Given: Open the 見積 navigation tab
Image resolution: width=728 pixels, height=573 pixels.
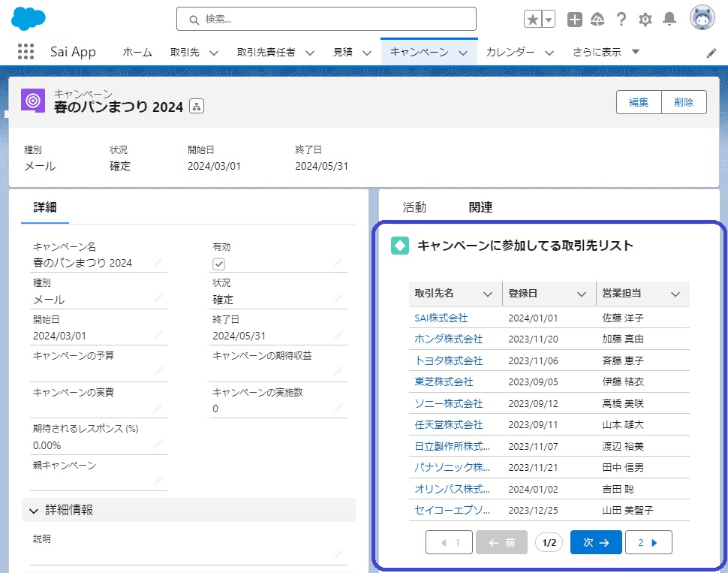Looking at the screenshot, I should click(343, 52).
